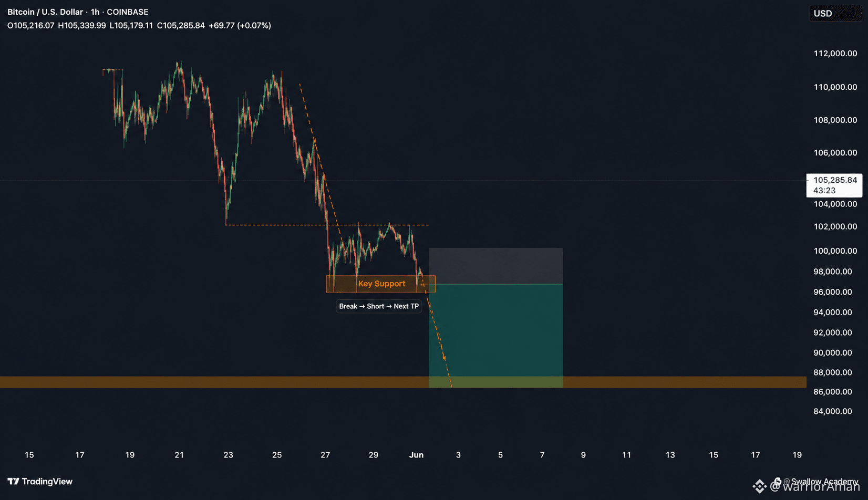Click the date label 23 on time axis
This screenshot has height=500, width=868.
click(x=228, y=455)
